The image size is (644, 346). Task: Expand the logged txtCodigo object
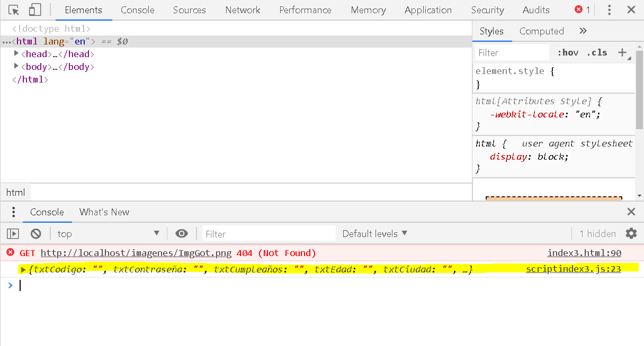(x=23, y=270)
